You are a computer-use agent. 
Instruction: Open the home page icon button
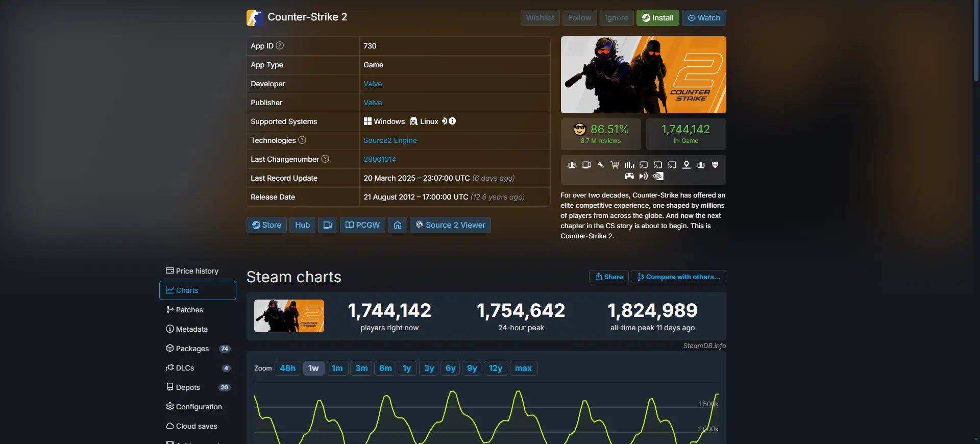click(x=398, y=225)
